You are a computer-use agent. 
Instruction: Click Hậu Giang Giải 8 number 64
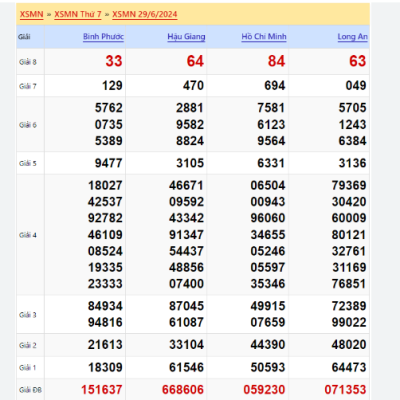click(x=195, y=61)
